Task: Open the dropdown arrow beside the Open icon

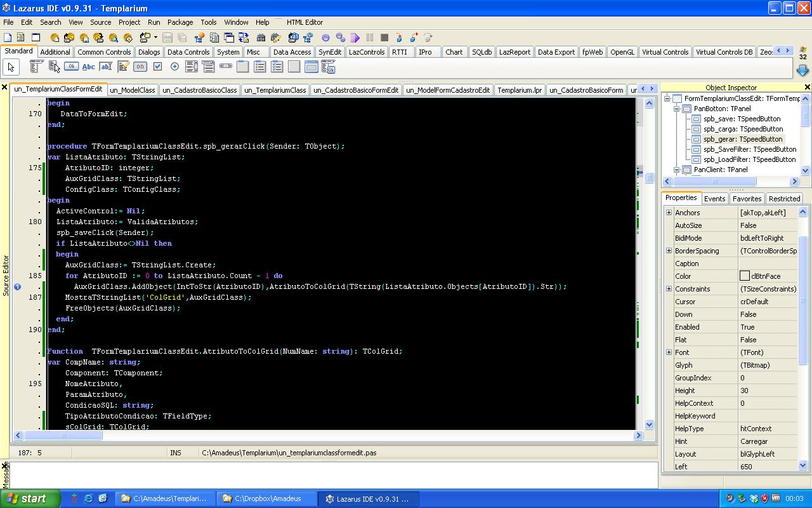Action: click(x=155, y=37)
